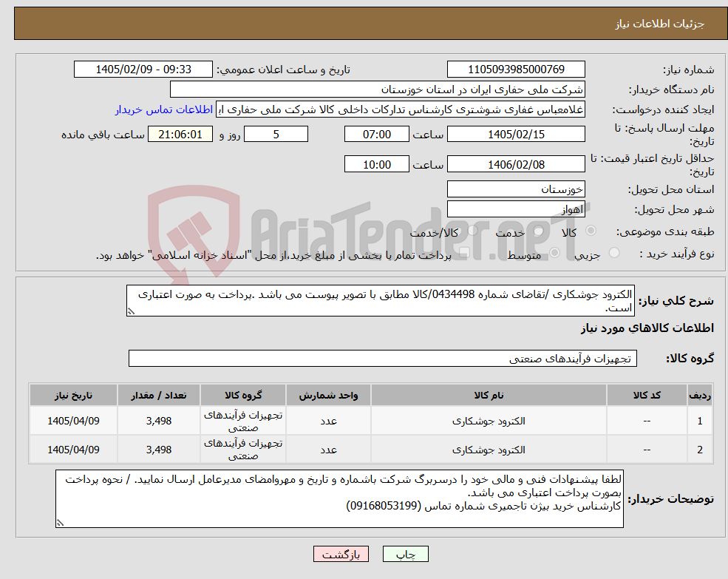The width and height of the screenshot is (728, 579).
Task: Click the general need description text area
Action: click(380, 301)
